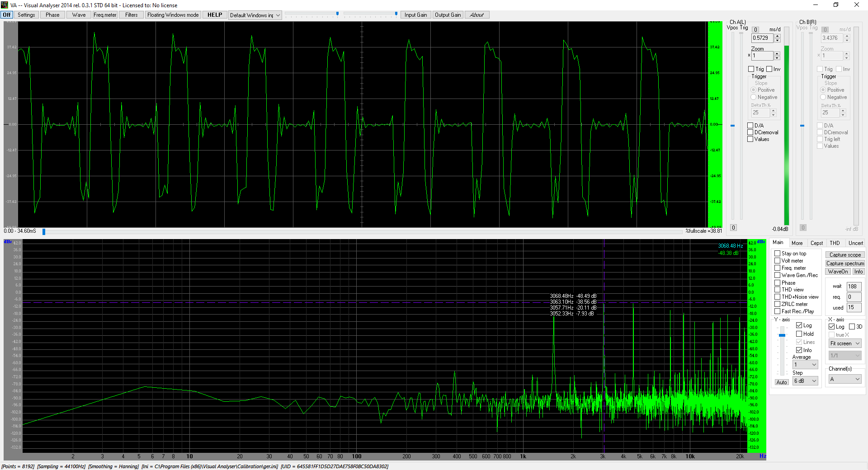The image size is (868, 470).
Task: Click the HELP toolbar button
Action: 215,15
